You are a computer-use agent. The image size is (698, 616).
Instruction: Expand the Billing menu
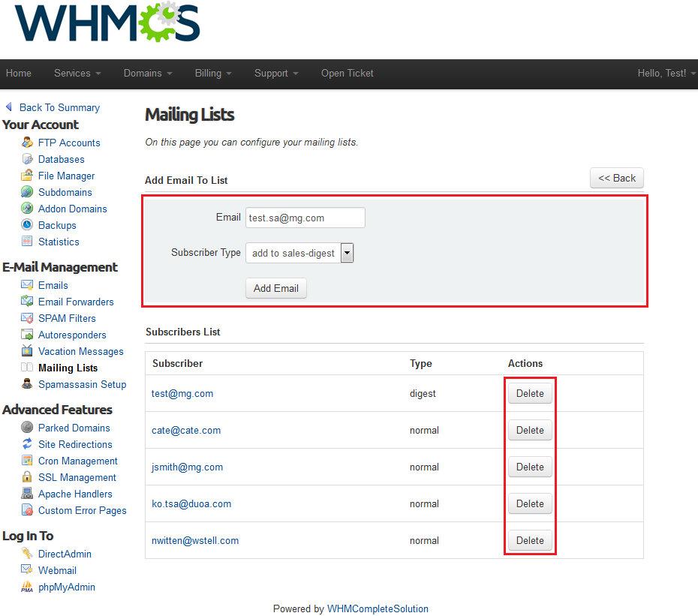pos(213,74)
